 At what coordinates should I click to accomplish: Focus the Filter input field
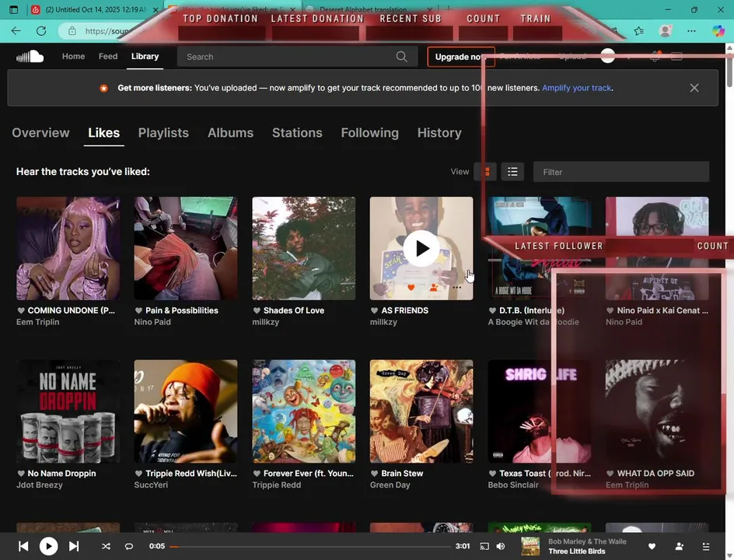pyautogui.click(x=621, y=172)
